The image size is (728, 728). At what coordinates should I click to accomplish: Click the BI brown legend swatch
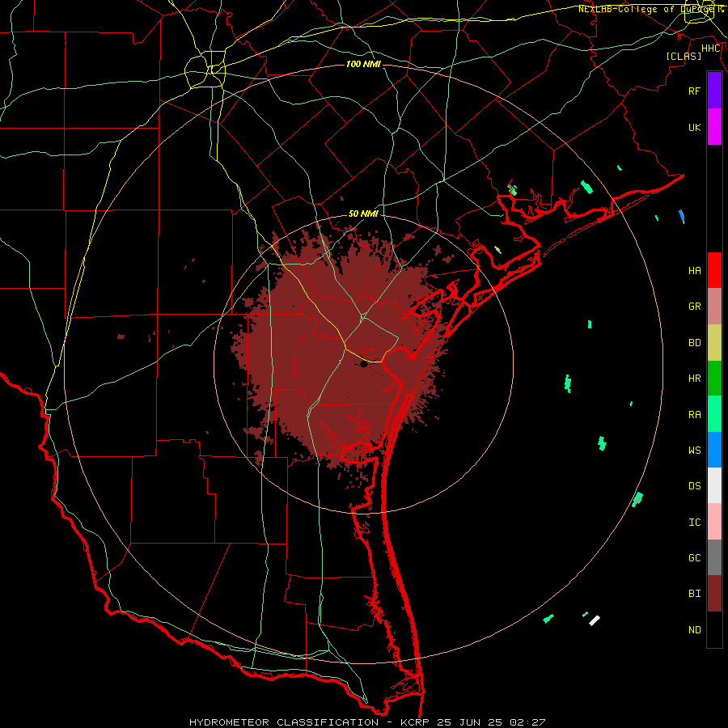coord(714,594)
